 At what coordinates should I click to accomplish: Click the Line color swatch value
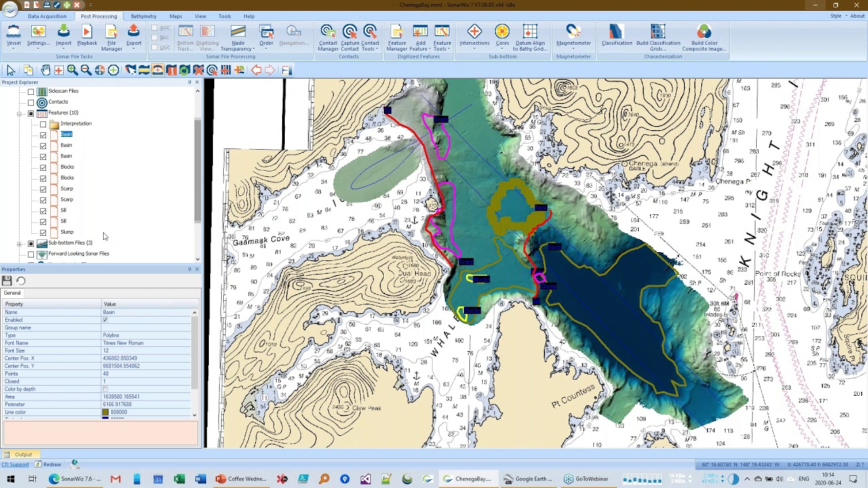coord(106,412)
